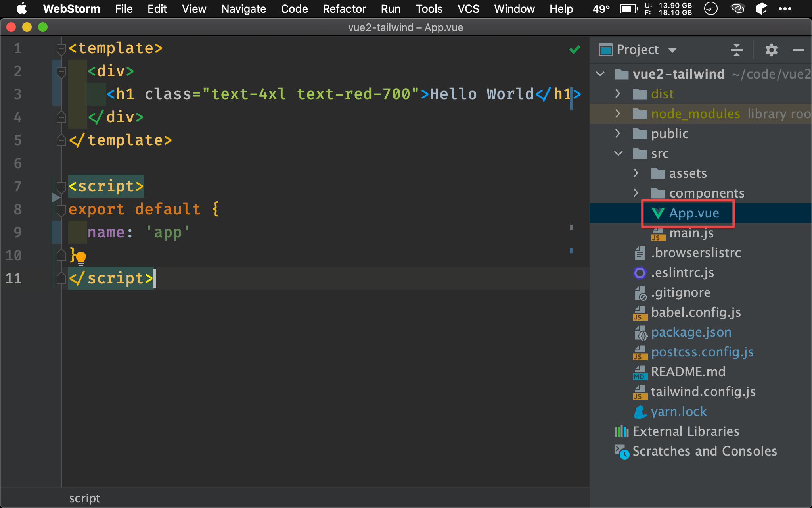
Task: Fold the template tag on line 1
Action: click(x=61, y=49)
